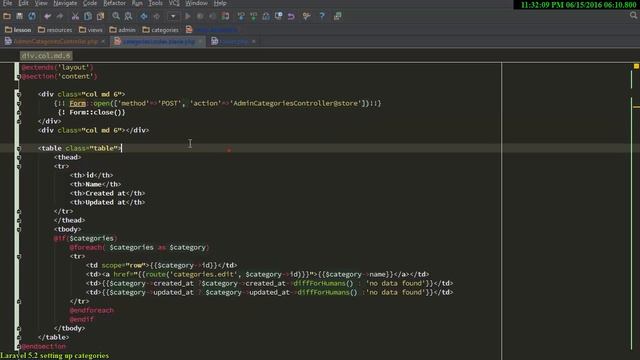The height and width of the screenshot is (360, 640).
Task: Open Settings with the wrench icon
Action: (x=307, y=16)
